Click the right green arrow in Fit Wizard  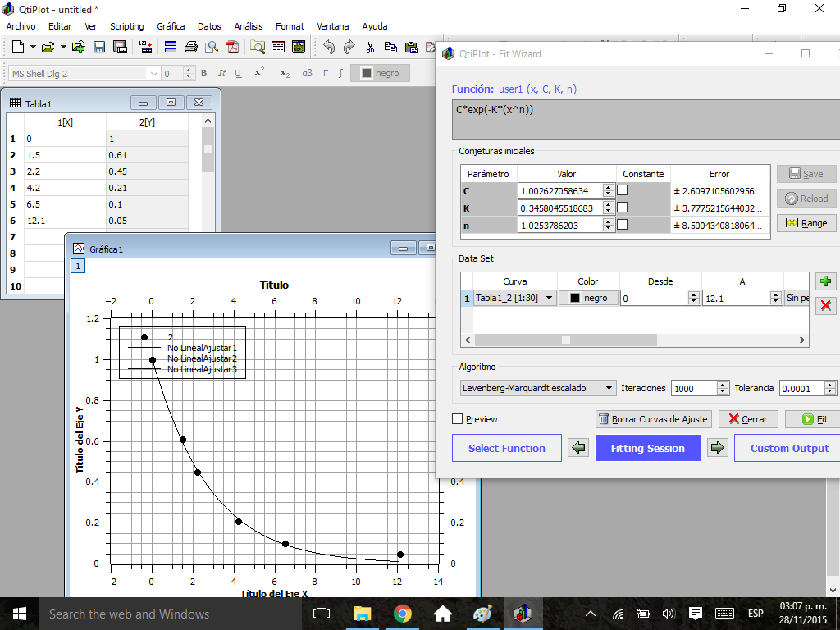coord(717,448)
